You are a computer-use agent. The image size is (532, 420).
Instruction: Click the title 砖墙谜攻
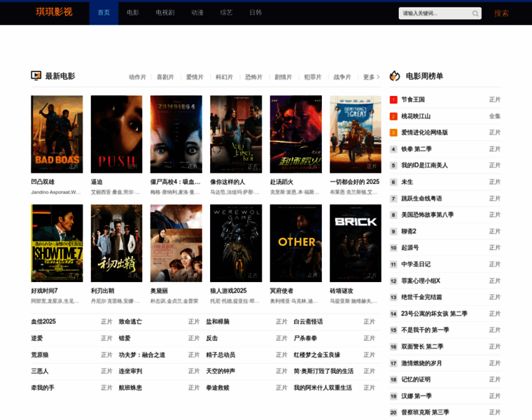tap(342, 291)
